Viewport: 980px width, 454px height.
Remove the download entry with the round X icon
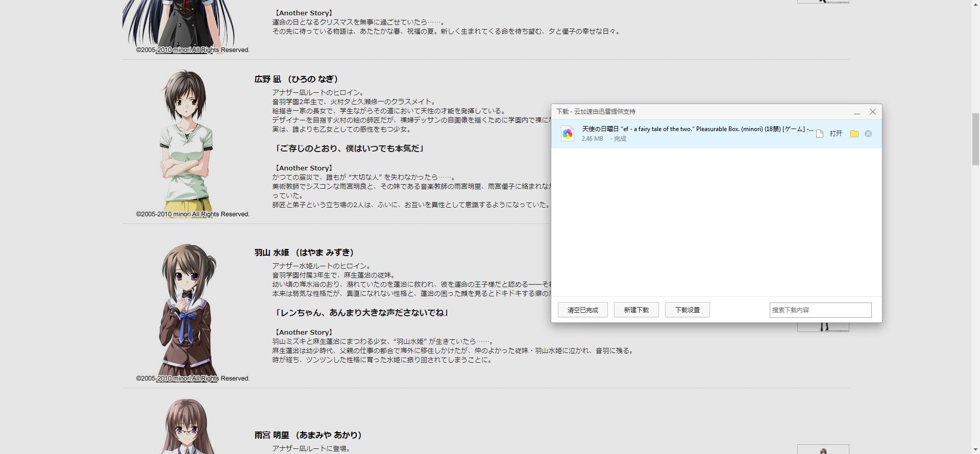tap(868, 134)
